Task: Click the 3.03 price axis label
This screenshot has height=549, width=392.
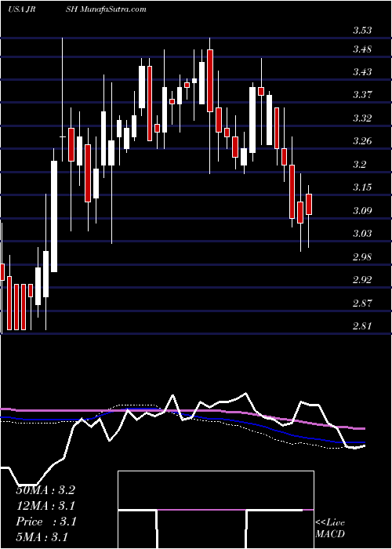Action: 362,234
